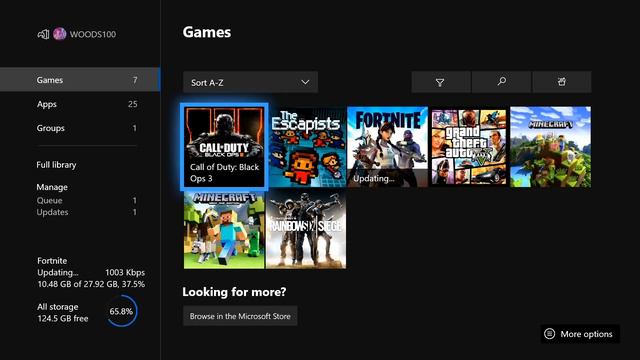Click the Looking for more? heading
640x360 pixels.
point(234,292)
